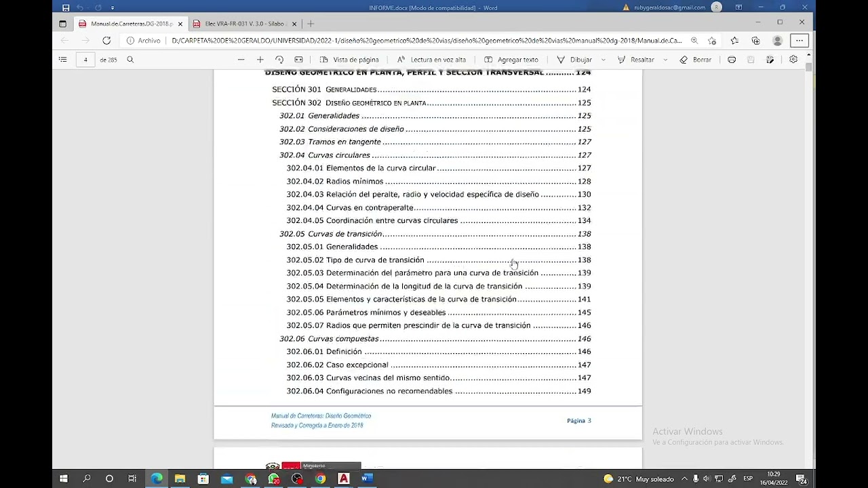Click the page number input field
Screen dimensions: 868x488
click(x=85, y=60)
